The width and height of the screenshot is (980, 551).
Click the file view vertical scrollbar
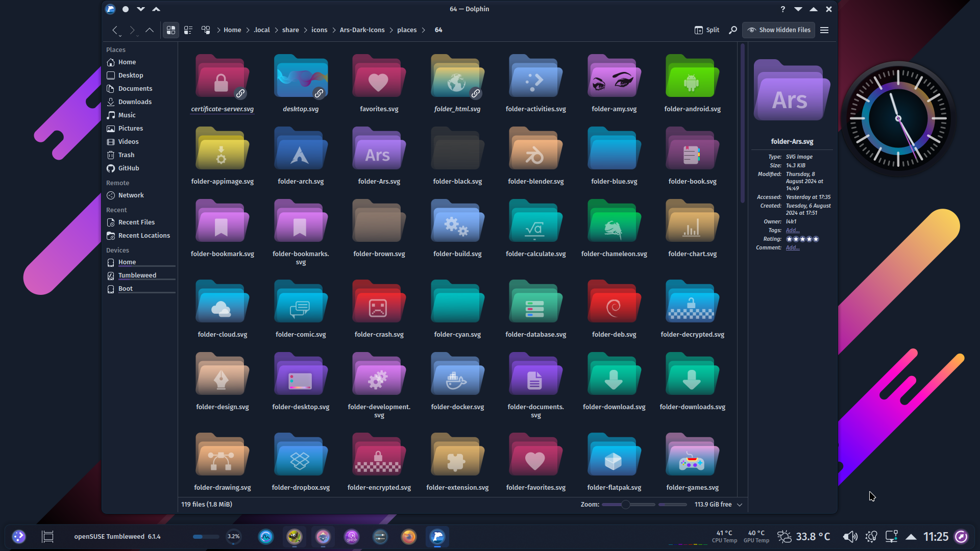click(x=742, y=123)
